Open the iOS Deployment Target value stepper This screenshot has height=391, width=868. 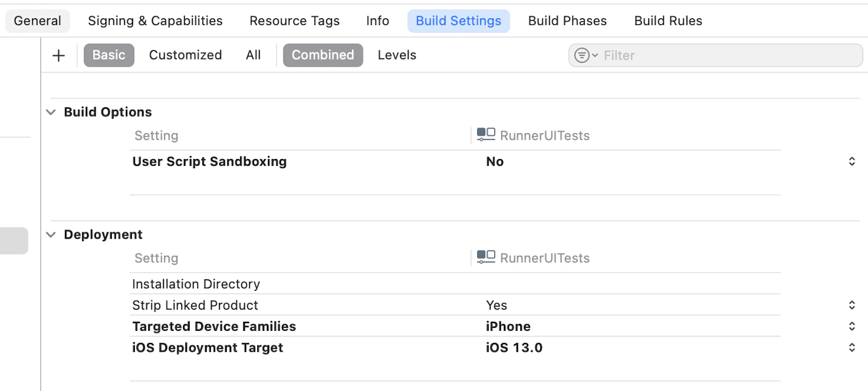(851, 347)
